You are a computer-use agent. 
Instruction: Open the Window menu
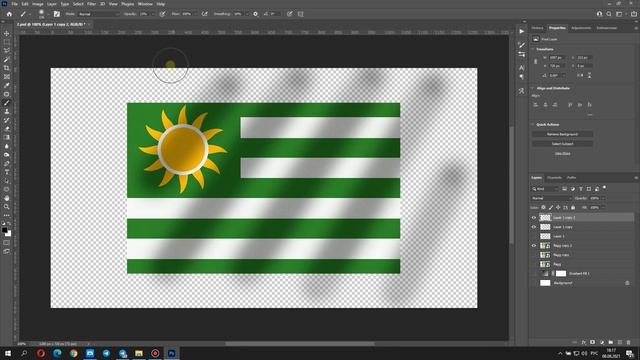145,4
